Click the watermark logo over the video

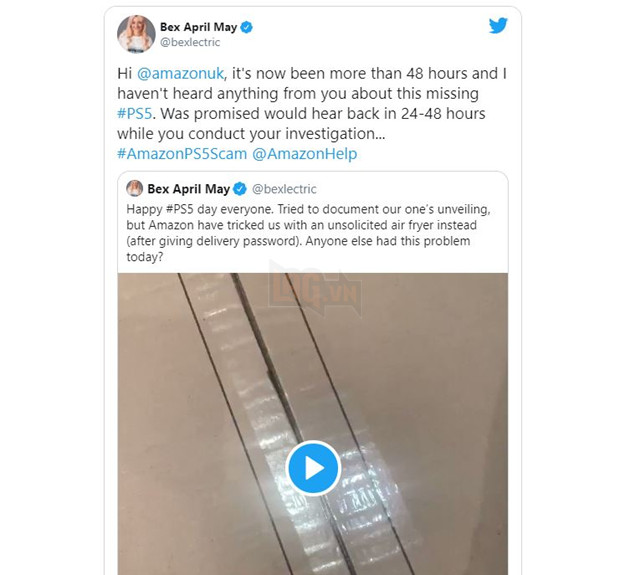pyautogui.click(x=315, y=290)
